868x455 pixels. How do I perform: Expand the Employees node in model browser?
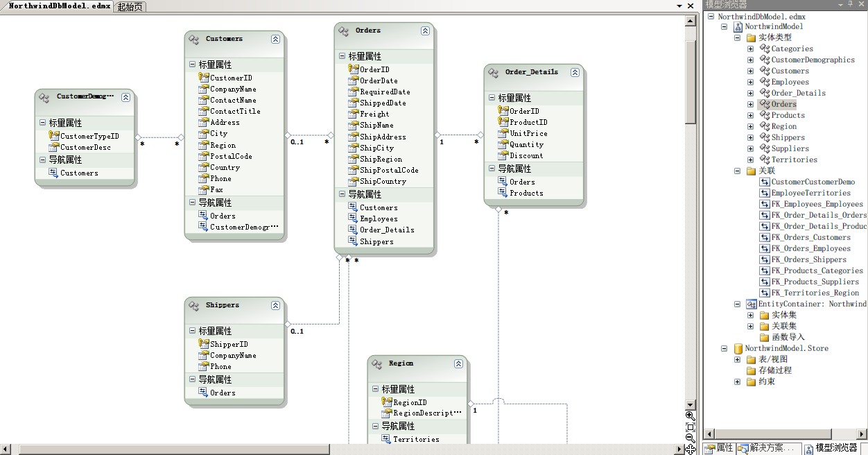[x=750, y=82]
